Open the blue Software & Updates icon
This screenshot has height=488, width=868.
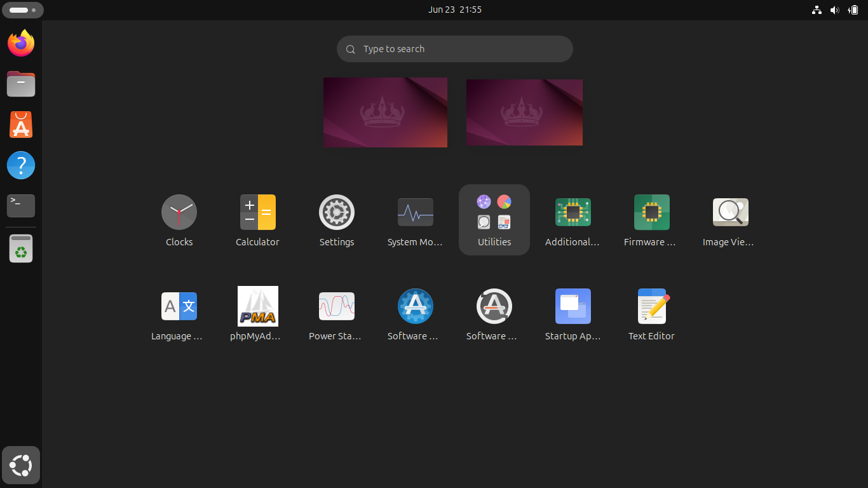(x=416, y=314)
